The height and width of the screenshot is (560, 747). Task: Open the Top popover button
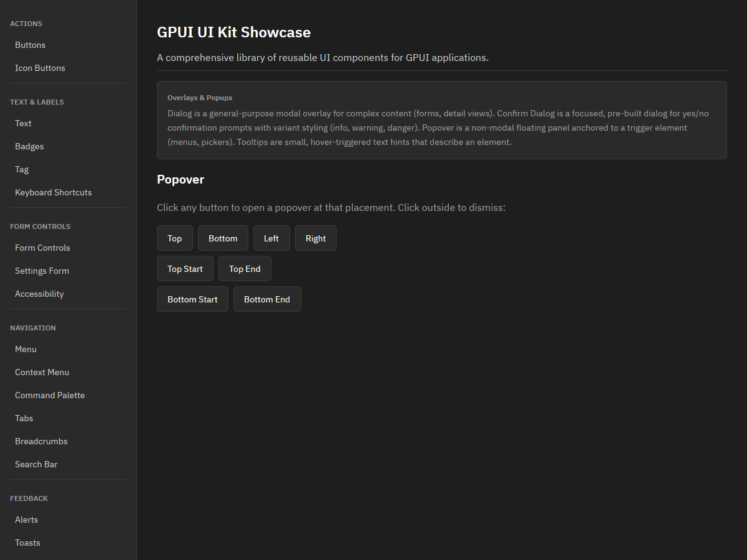[175, 238]
